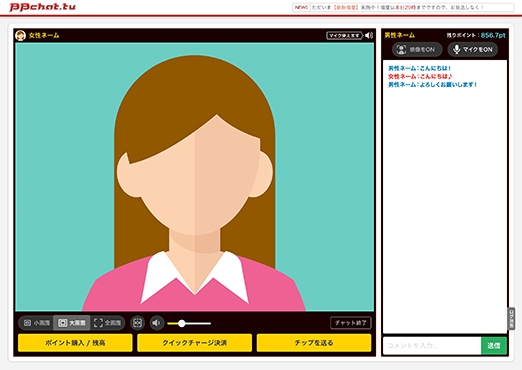Click the volume slider track
The image size is (522, 370).
(x=189, y=323)
